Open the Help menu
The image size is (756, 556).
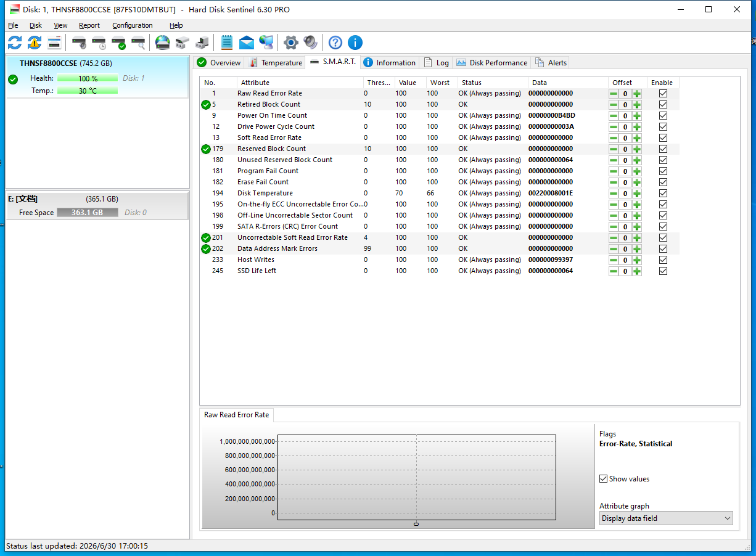pyautogui.click(x=176, y=25)
